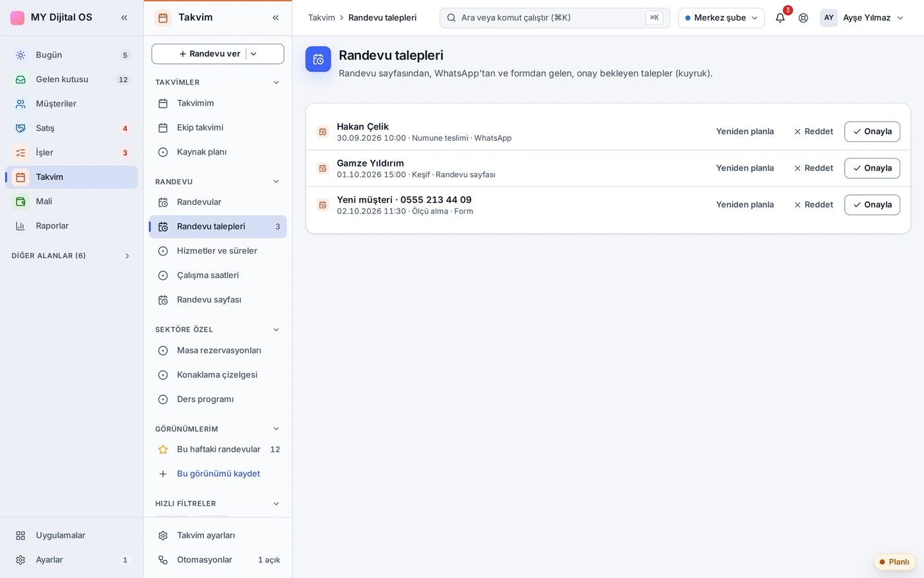The height and width of the screenshot is (578, 924).
Task: Collapse the Takvim panel with double-chevron
Action: tap(275, 18)
